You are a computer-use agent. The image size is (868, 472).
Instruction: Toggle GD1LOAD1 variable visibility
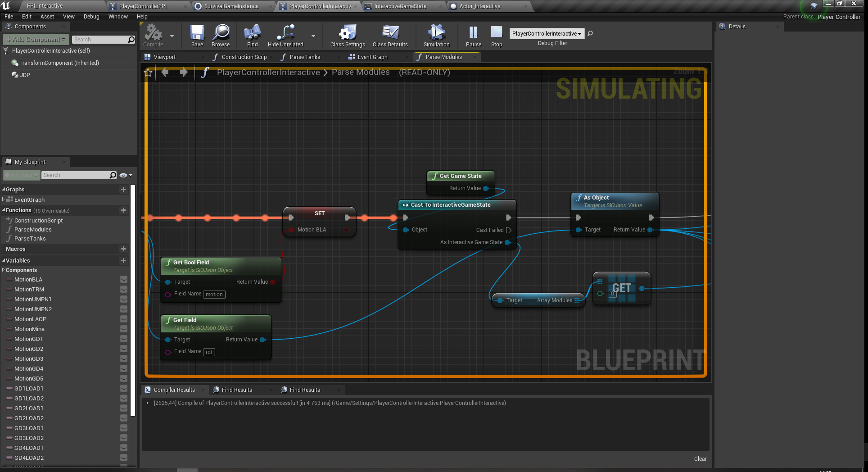tap(124, 389)
